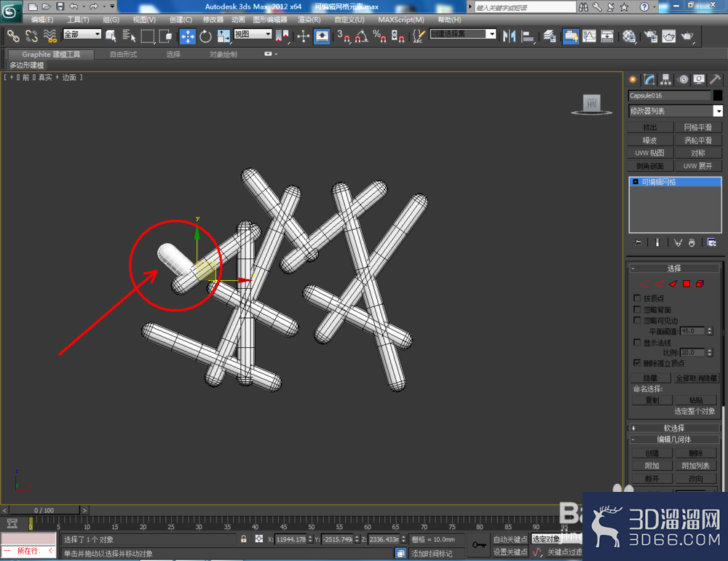Open 全部 selection filter dropdown
The image size is (728, 561).
82,34
